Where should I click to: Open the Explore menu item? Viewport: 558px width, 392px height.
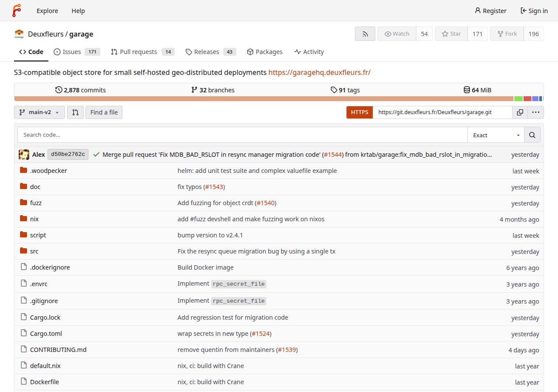click(48, 10)
